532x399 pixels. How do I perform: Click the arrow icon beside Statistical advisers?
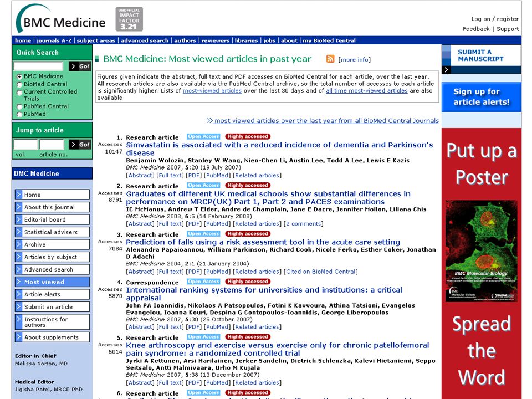(19, 232)
